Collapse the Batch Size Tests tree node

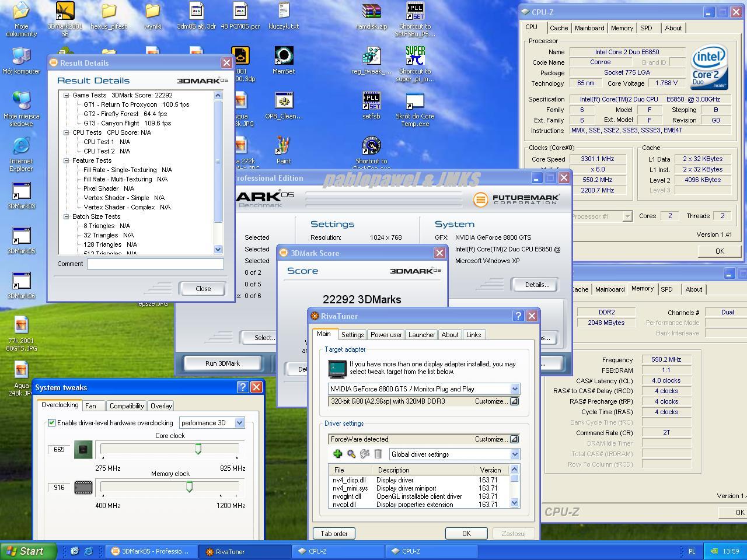66,216
